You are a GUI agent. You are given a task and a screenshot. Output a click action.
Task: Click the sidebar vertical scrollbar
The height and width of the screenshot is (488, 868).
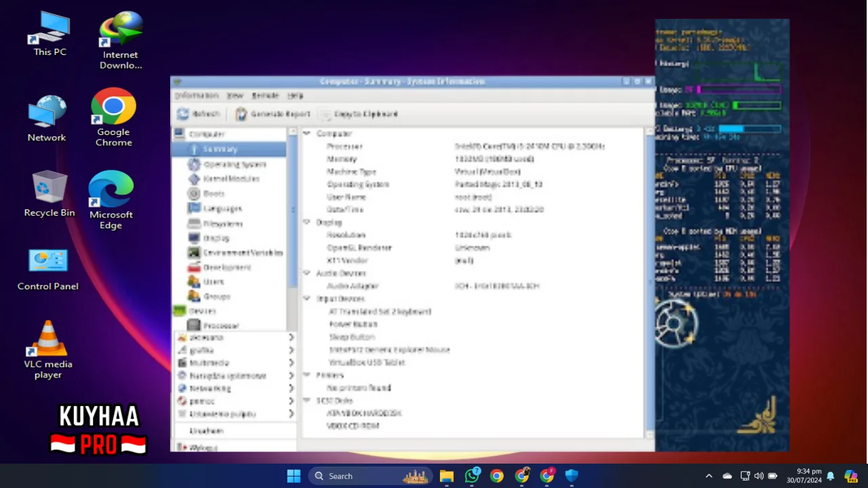(292, 210)
